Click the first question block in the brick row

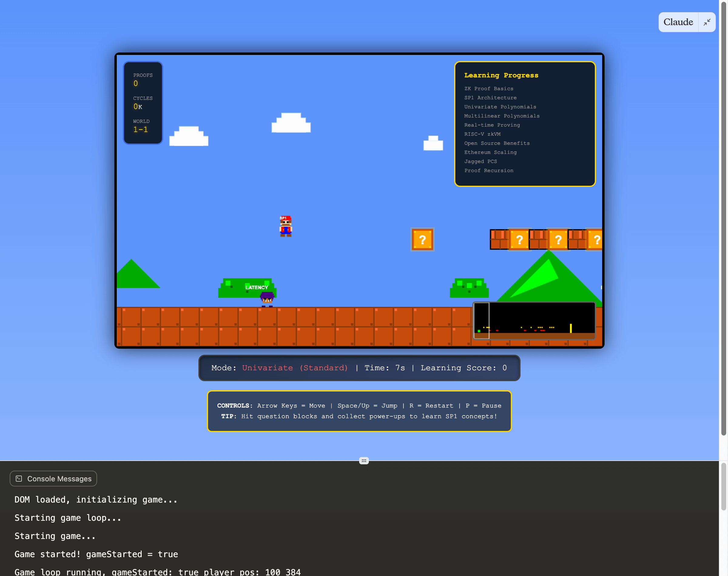click(519, 239)
